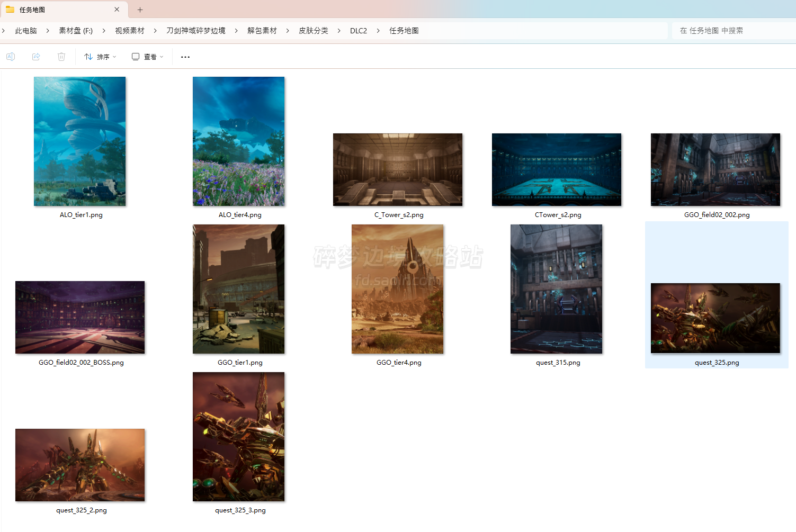Click the Rename toolbar icon
Screen dimensions: 796x532
pyautogui.click(x=11, y=57)
